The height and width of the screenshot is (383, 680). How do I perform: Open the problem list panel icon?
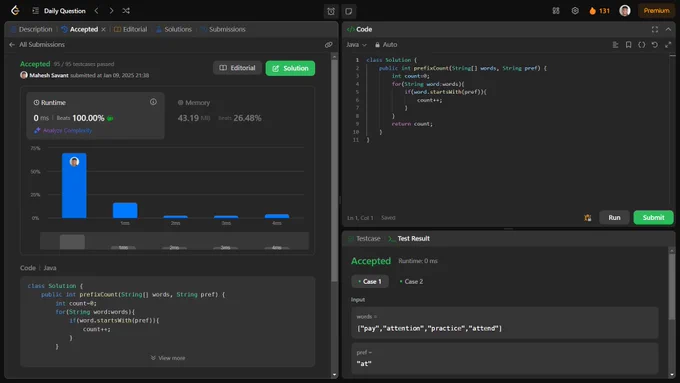pyautogui.click(x=36, y=11)
